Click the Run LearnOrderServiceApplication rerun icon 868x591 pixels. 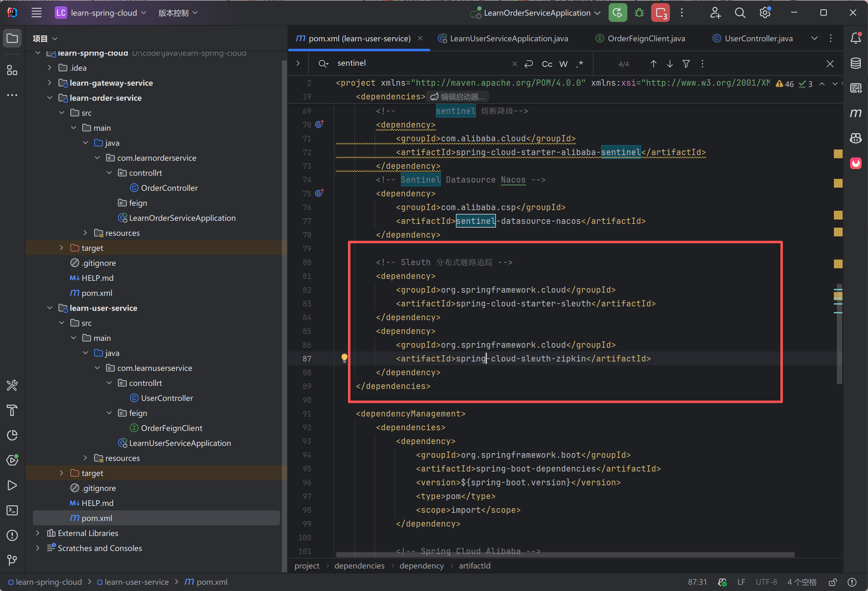pos(617,13)
